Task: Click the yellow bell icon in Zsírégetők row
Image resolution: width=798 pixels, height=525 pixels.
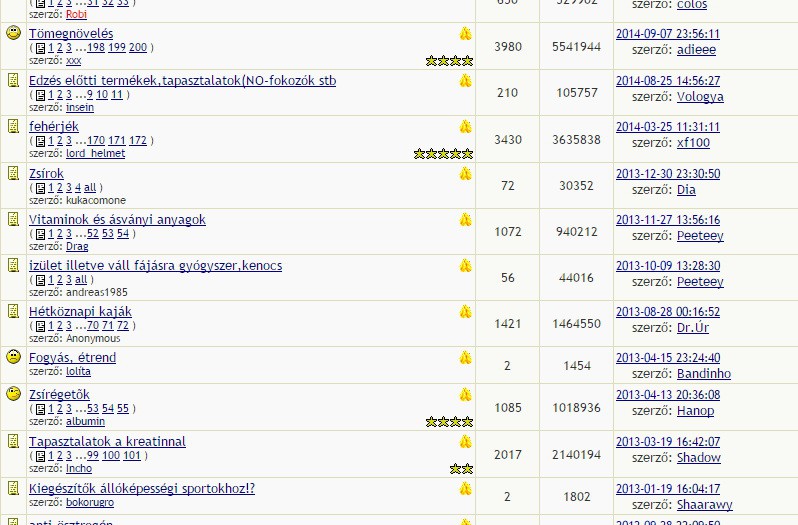Action: tap(466, 395)
